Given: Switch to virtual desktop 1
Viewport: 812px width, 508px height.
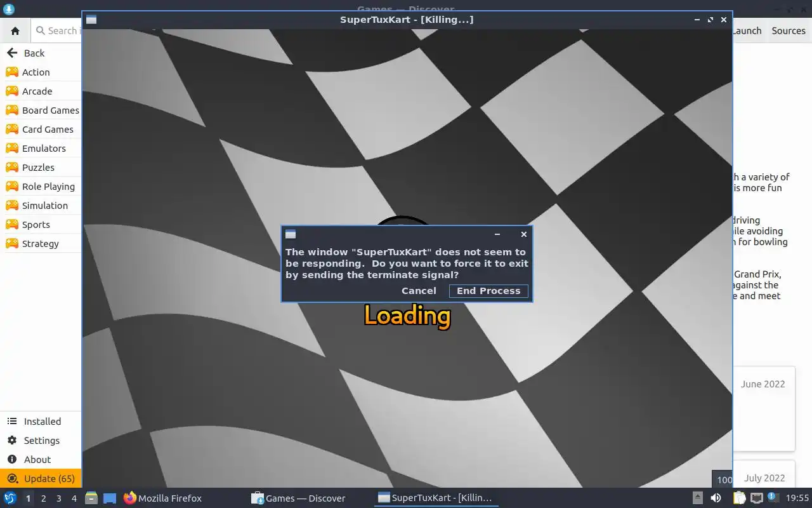Looking at the screenshot, I should coord(28,498).
